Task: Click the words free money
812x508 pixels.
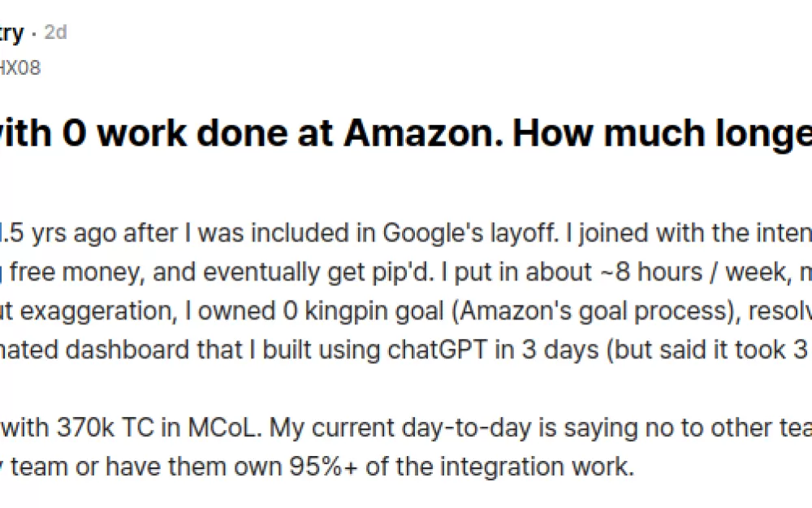Action: tap(77, 272)
